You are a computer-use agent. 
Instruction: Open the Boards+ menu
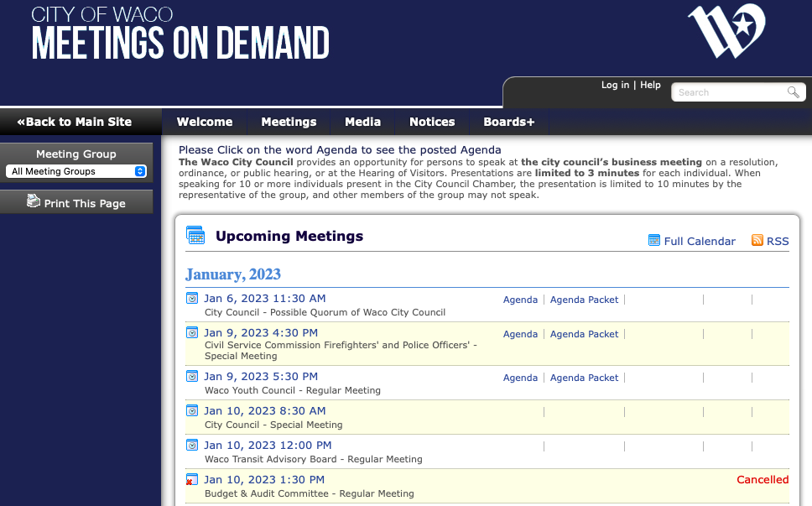[x=508, y=122]
